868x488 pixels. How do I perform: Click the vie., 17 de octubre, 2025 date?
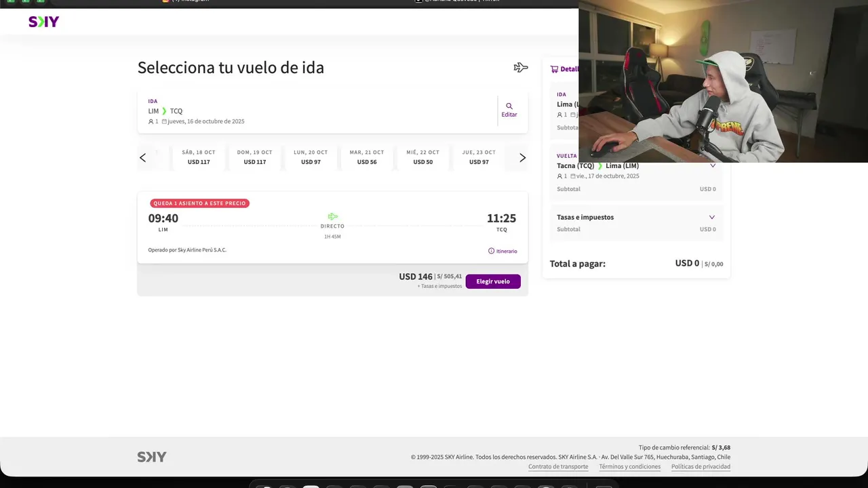[x=608, y=176]
